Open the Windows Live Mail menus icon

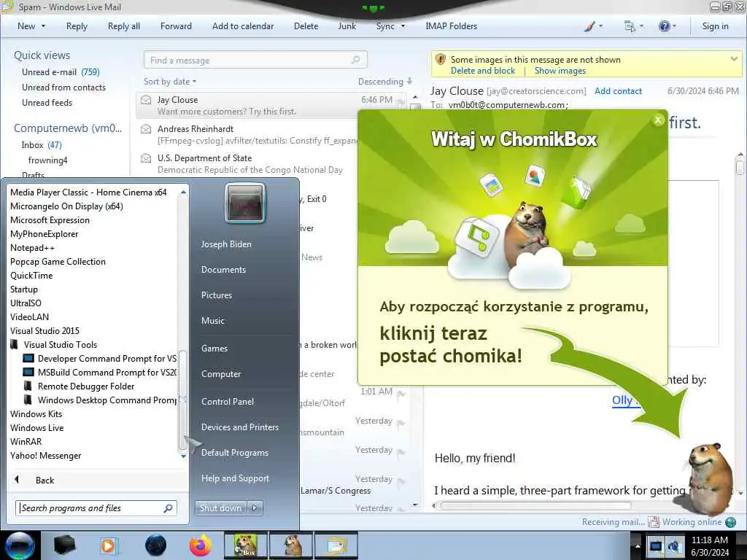[630, 27]
